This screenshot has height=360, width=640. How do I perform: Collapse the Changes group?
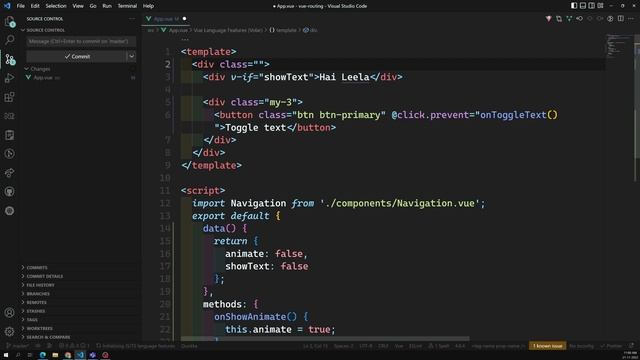coord(40,69)
